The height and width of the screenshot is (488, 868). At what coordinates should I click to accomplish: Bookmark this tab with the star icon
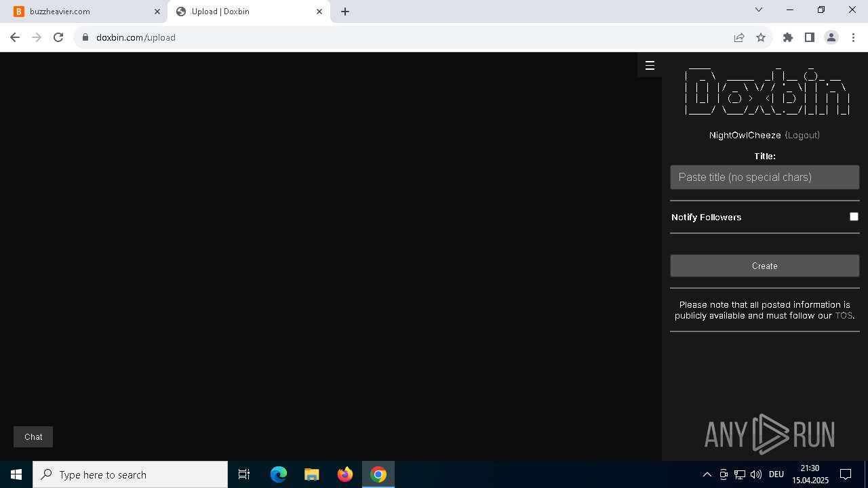(x=761, y=37)
